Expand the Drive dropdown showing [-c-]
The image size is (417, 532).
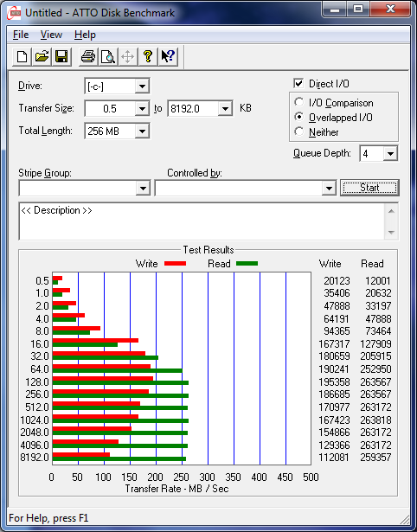tap(117, 87)
